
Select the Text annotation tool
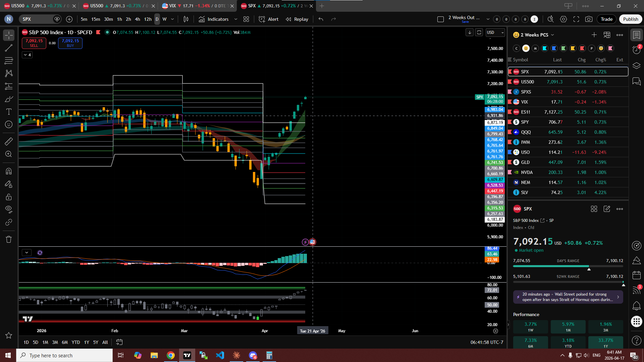click(9, 112)
